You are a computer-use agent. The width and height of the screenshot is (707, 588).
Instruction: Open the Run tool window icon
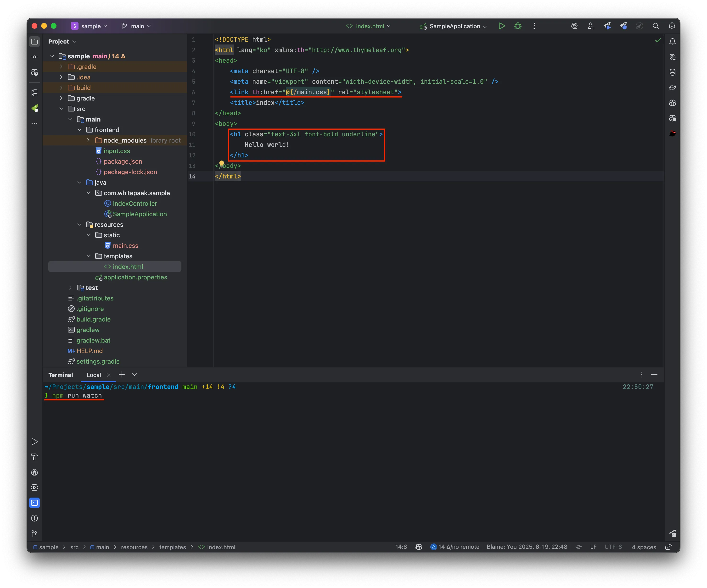(34, 442)
